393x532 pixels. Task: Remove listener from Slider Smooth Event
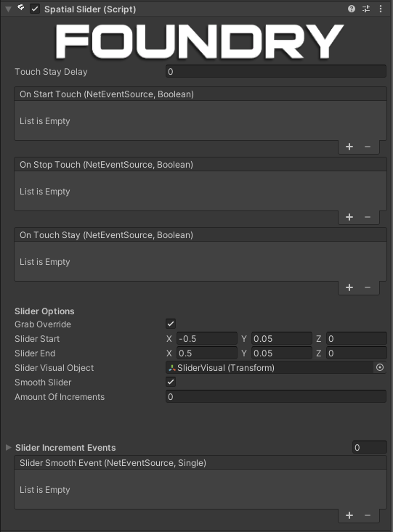tap(368, 515)
